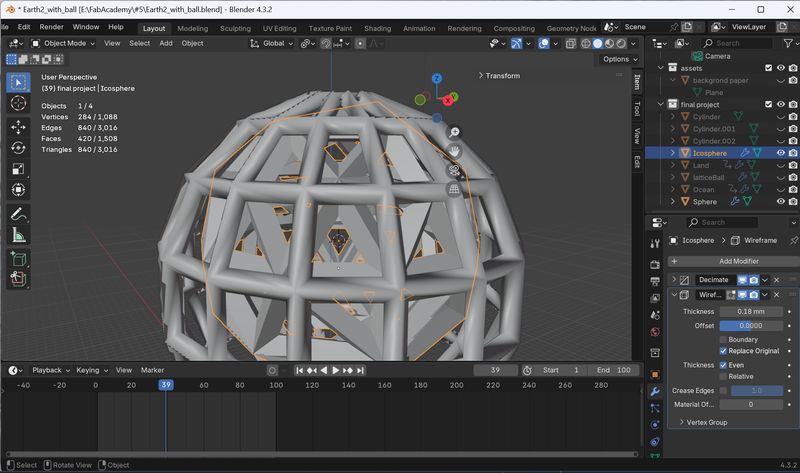The width and height of the screenshot is (800, 473).
Task: Expand the Decimate modifier panel
Action: [x=674, y=280]
